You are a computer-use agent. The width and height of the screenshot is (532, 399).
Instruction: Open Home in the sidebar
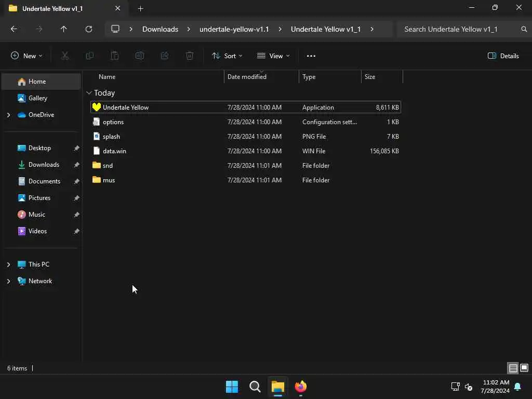(41, 82)
